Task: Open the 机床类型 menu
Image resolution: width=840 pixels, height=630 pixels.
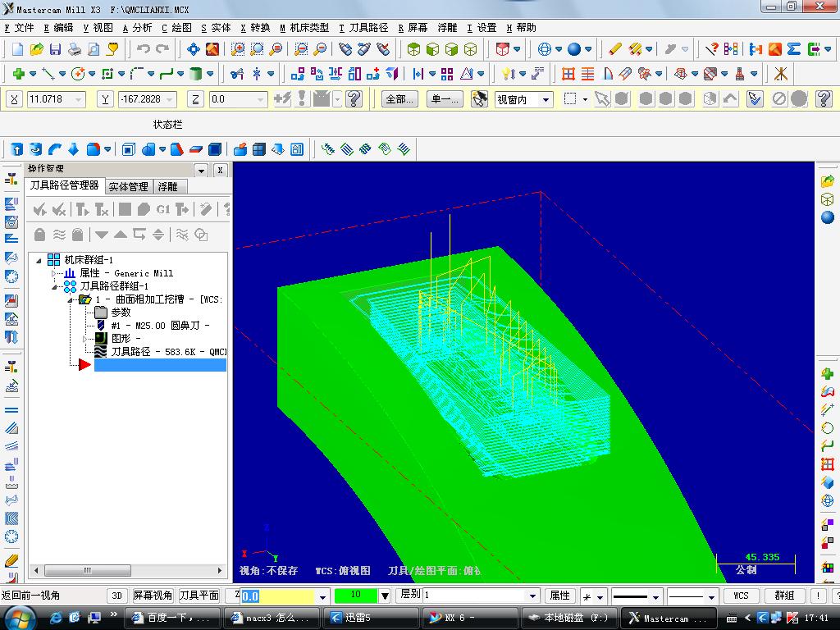Action: tap(304, 28)
